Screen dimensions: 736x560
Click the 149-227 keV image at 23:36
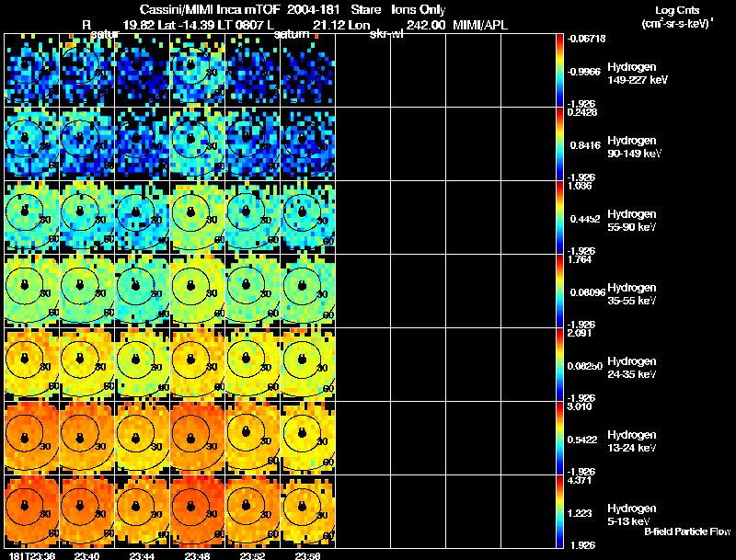pos(32,71)
